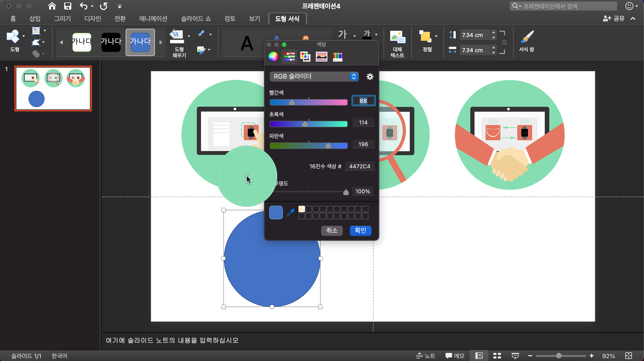Switch to the Animations tab

pos(153,19)
